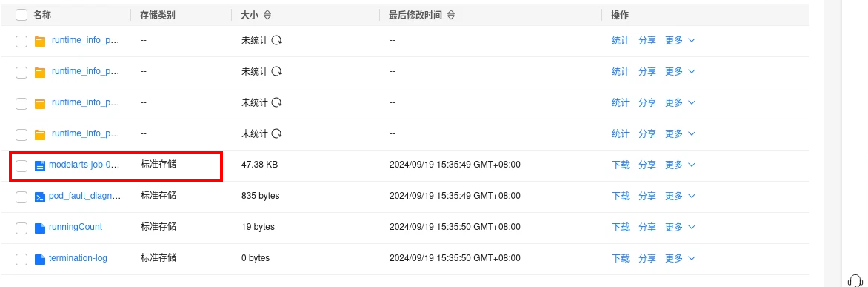
Task: Click the sort icon next to 最后修改时间
Action: coord(451,16)
